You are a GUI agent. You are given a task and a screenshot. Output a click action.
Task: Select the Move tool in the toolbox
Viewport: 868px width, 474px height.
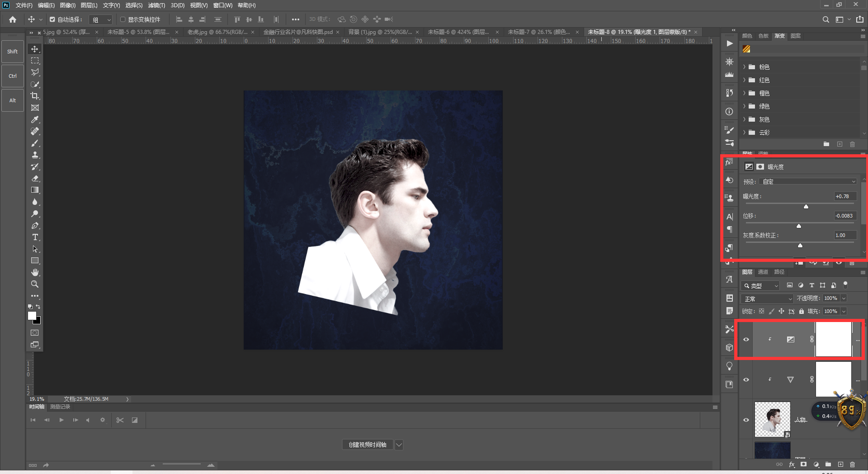click(35, 49)
